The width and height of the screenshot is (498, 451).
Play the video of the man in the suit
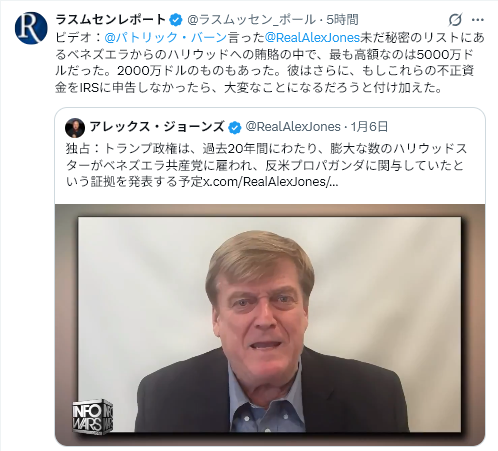tap(270, 325)
